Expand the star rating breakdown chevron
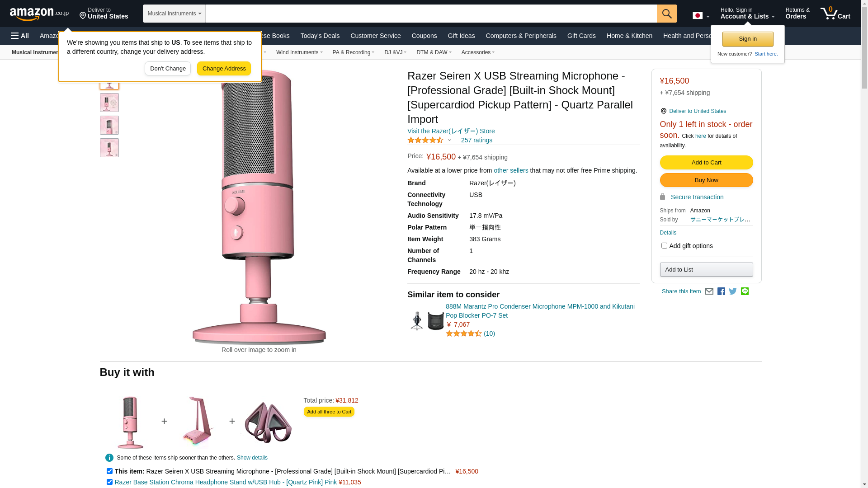Viewport: 868px width, 488px height. (x=449, y=140)
